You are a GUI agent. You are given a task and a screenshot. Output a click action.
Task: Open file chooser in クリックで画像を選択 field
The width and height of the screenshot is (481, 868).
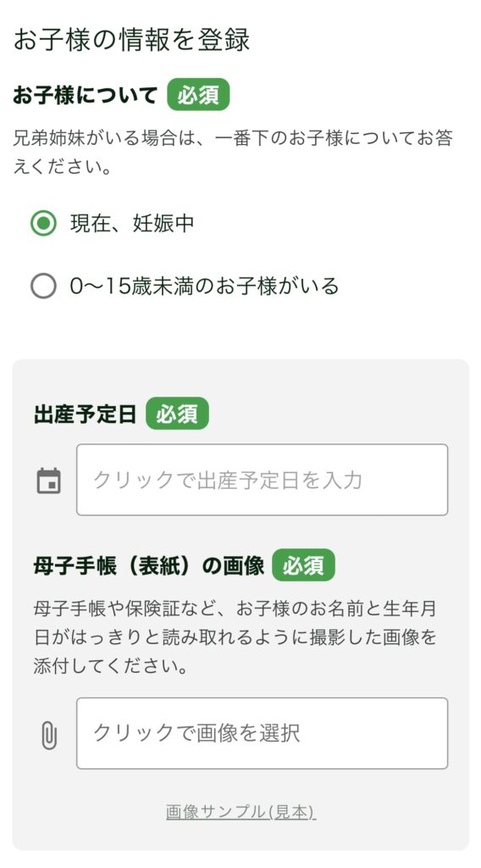262,733
